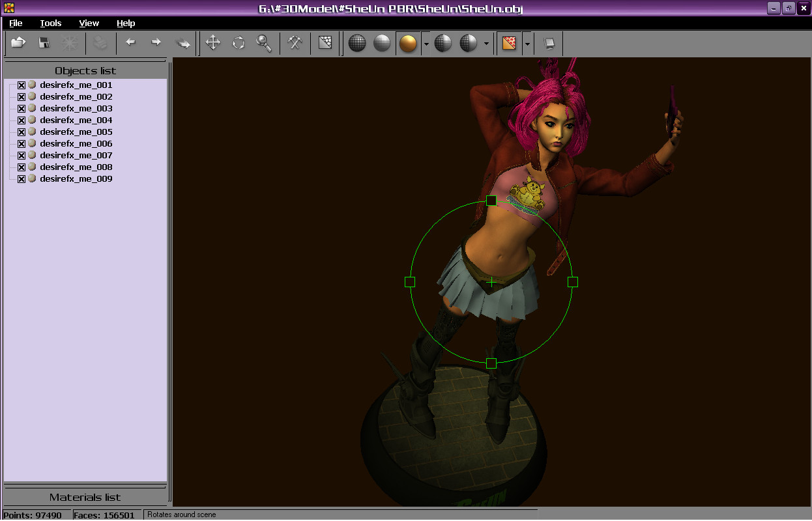Click left square handle of rotation gizmo
The width and height of the screenshot is (812, 521).
(x=410, y=282)
